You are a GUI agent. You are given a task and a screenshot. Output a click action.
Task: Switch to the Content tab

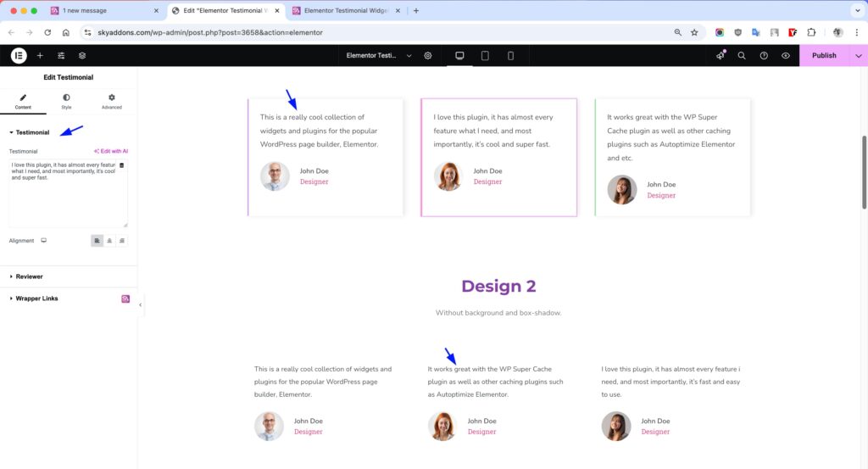point(23,101)
